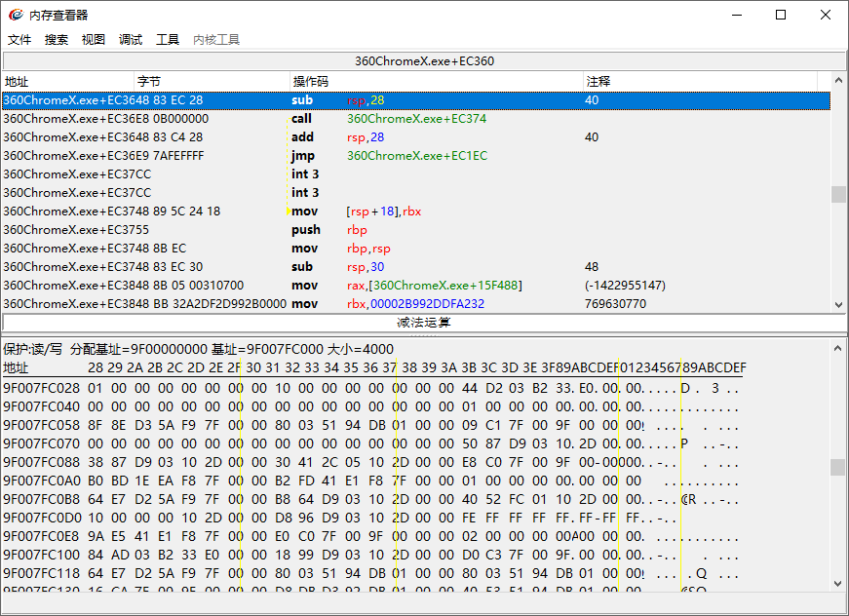The height and width of the screenshot is (616, 849).
Task: Click hex row address 9F007FC0E8
Action: (x=42, y=536)
